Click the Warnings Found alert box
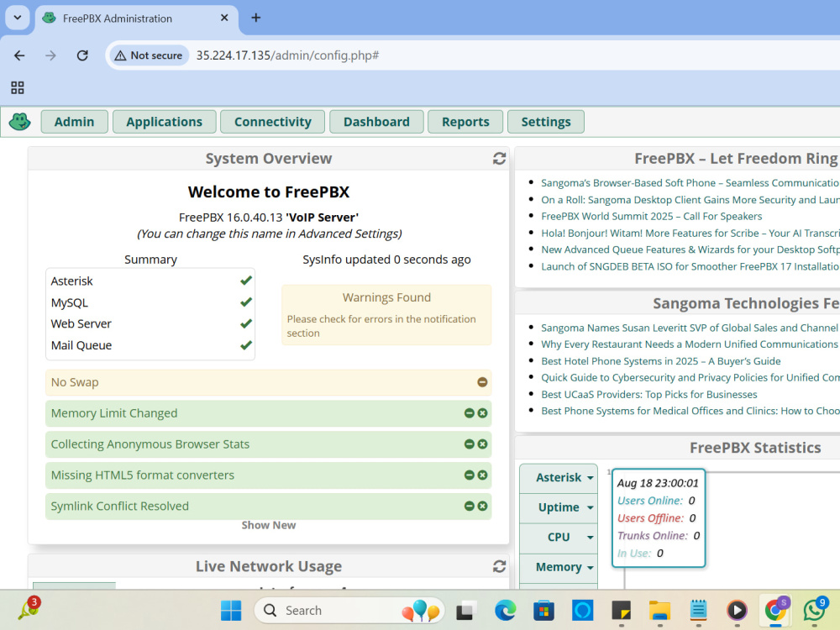Screen dimensions: 840x630 [386, 315]
